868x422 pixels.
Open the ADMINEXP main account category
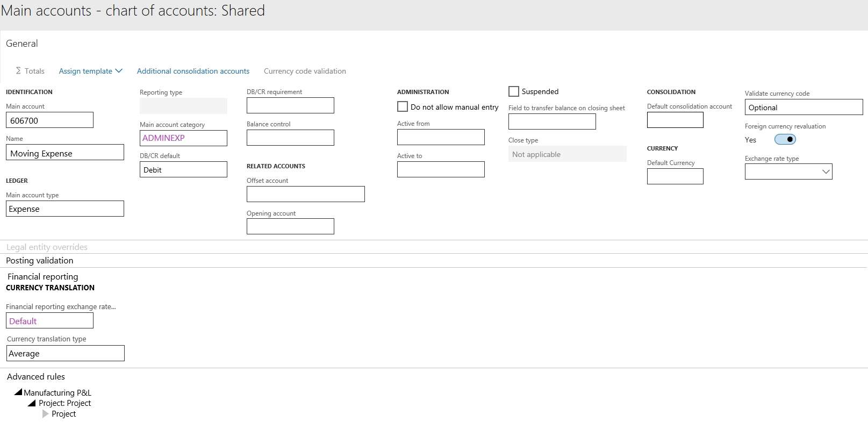164,138
